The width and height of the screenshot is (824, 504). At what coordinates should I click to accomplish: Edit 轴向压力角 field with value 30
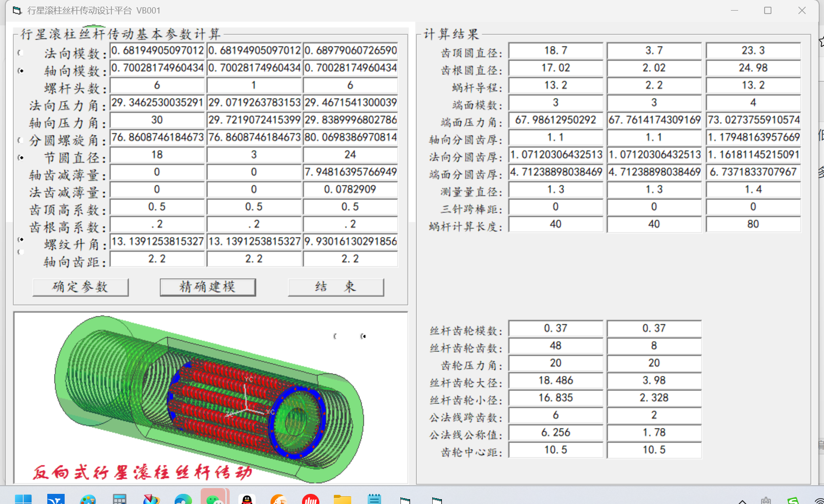(x=157, y=120)
